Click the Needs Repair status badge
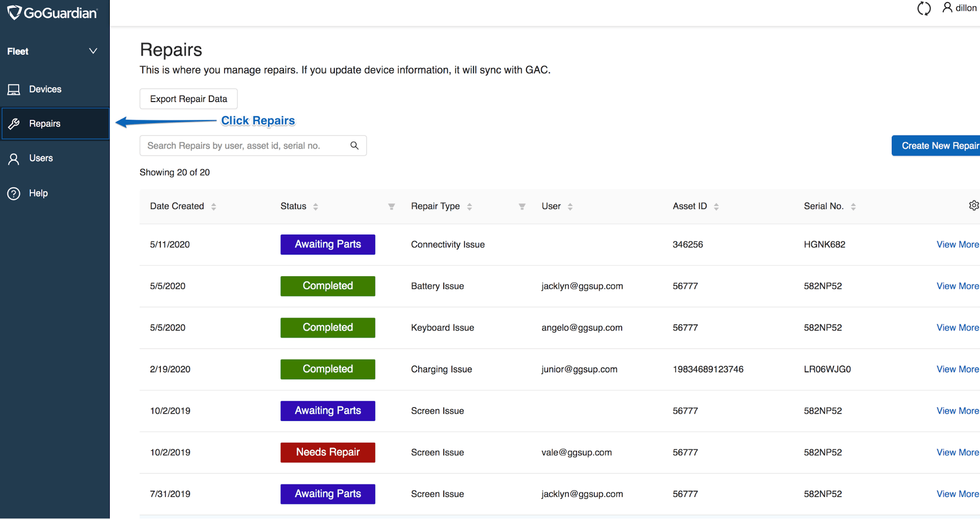 coord(328,452)
